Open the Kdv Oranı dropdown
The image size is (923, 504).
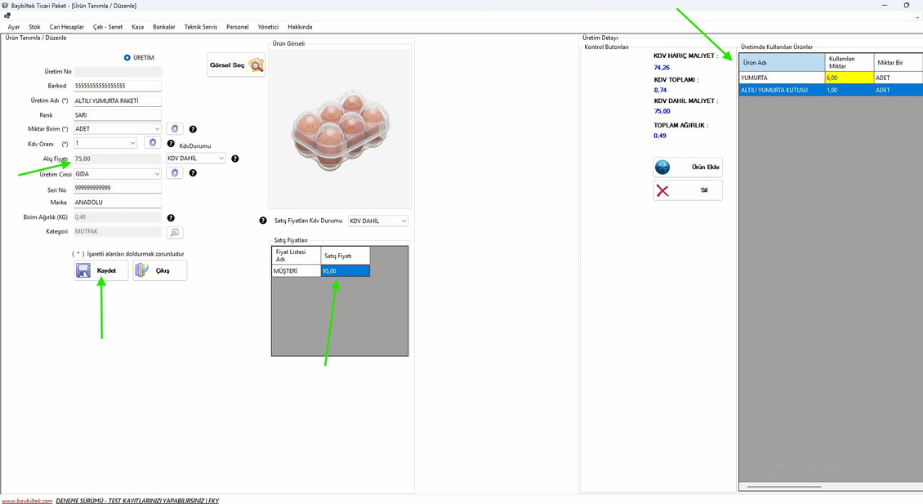coord(132,143)
